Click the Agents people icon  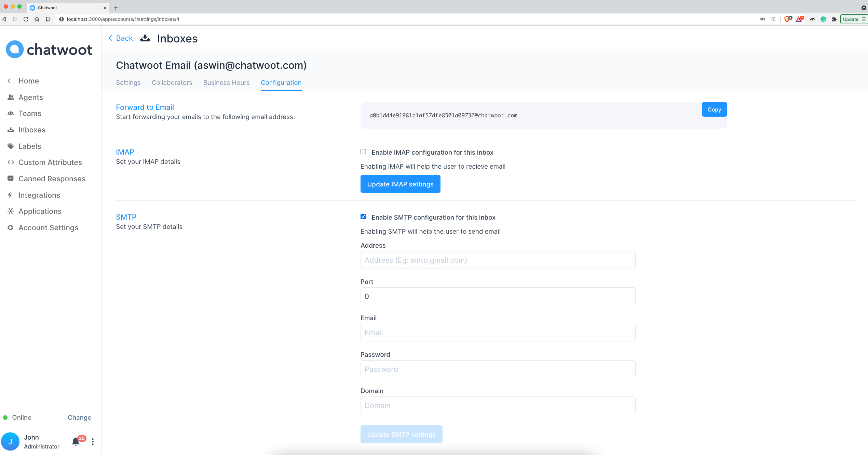point(11,97)
